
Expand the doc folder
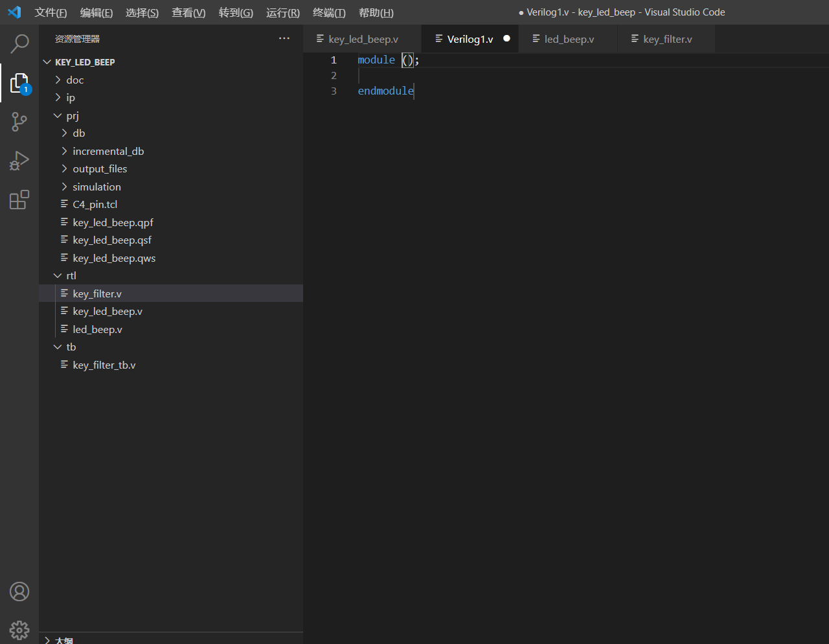pos(58,80)
